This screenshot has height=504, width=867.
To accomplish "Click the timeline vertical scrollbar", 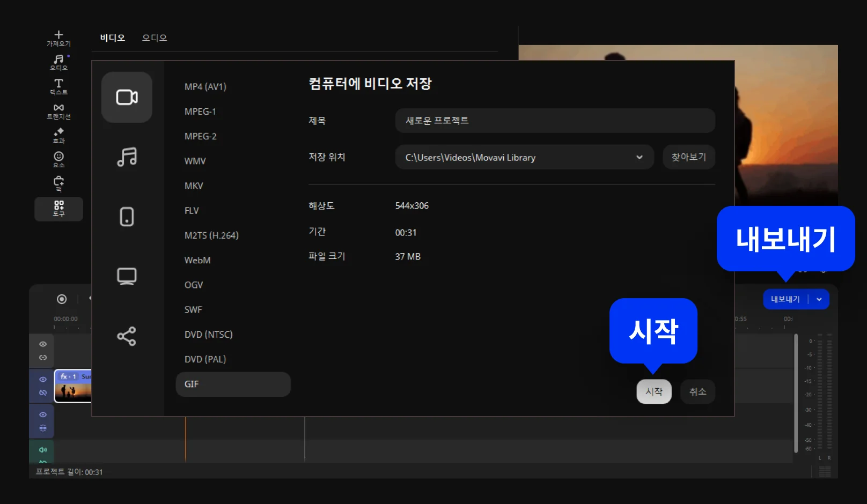I will click(x=796, y=393).
